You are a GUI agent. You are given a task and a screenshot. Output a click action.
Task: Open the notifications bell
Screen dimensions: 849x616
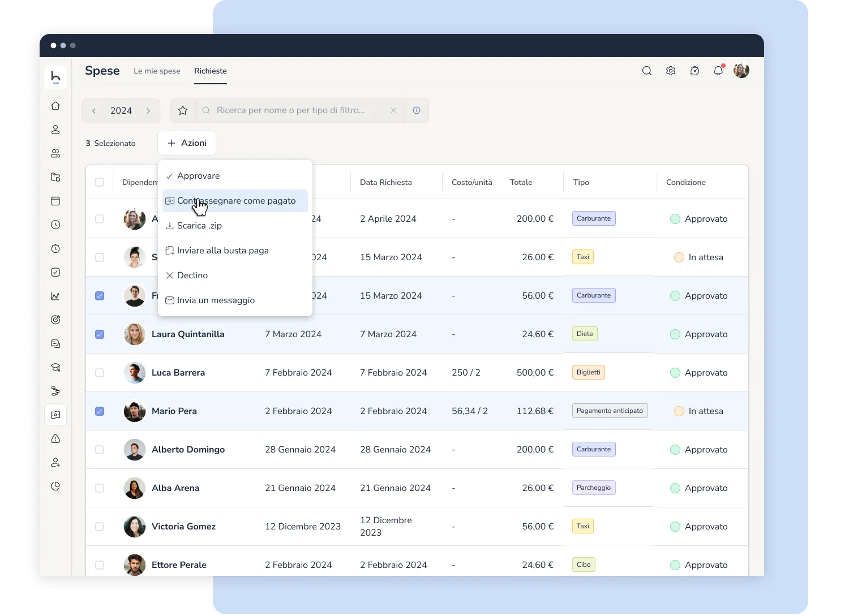coord(718,71)
